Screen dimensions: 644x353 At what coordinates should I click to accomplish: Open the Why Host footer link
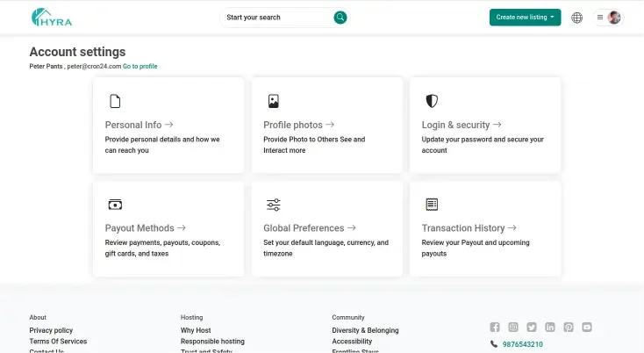(x=196, y=330)
